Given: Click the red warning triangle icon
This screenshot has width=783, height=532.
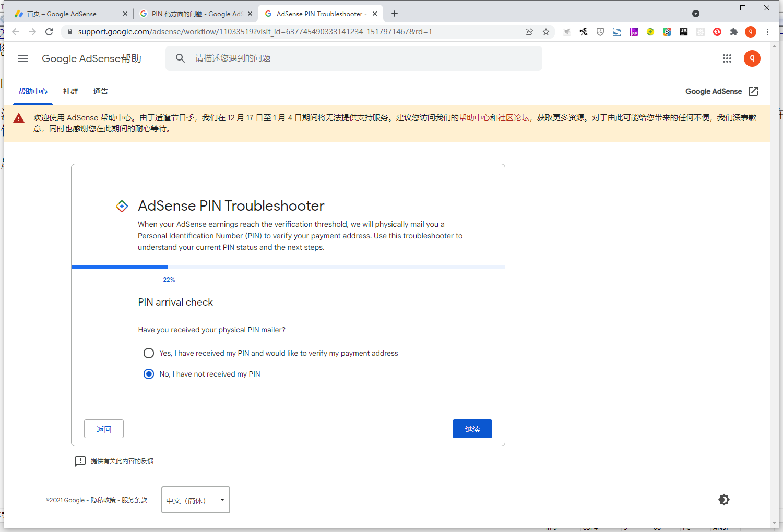Looking at the screenshot, I should tap(19, 118).
